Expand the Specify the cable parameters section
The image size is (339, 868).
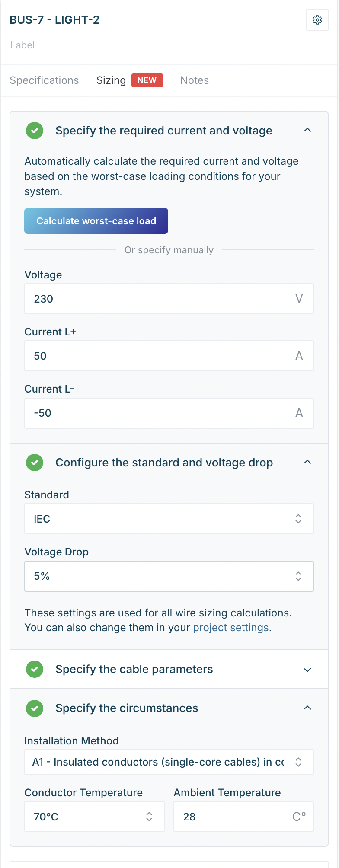[x=307, y=670]
